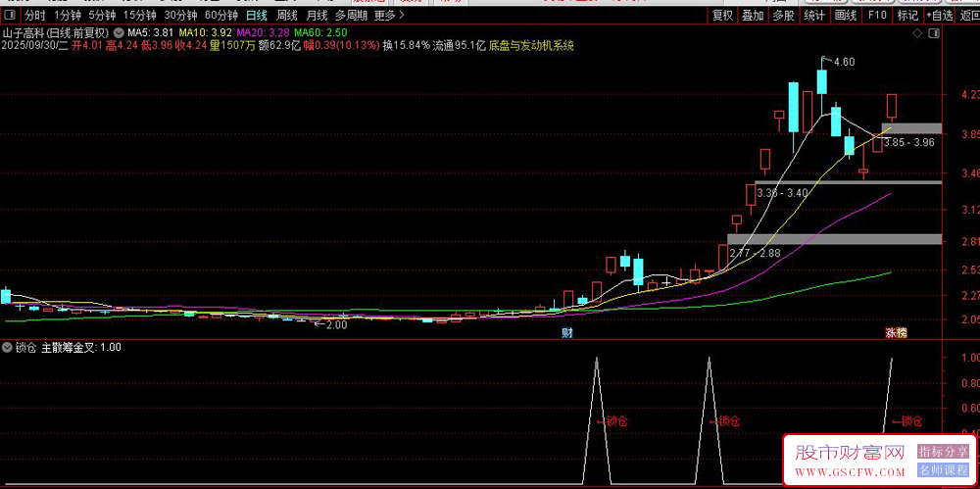This screenshot has height=489, width=980.
Task: Open 锁仓 indicator dropdown arrow
Action: tap(8, 347)
